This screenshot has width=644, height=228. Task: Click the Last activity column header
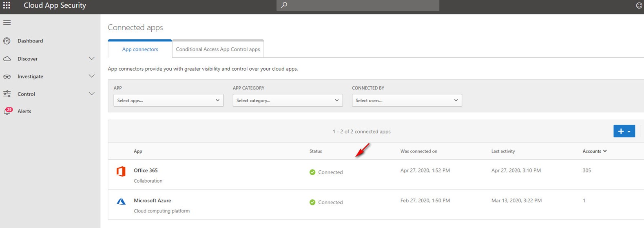[503, 151]
